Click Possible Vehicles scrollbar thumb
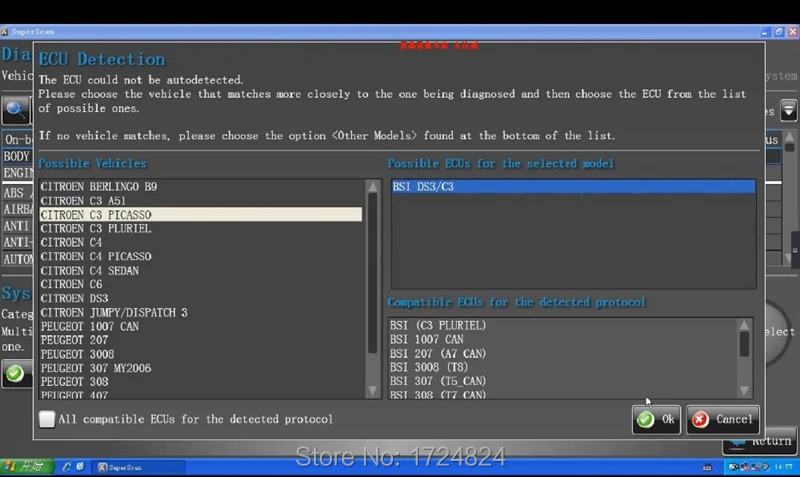This screenshot has width=800, height=477. point(373,273)
